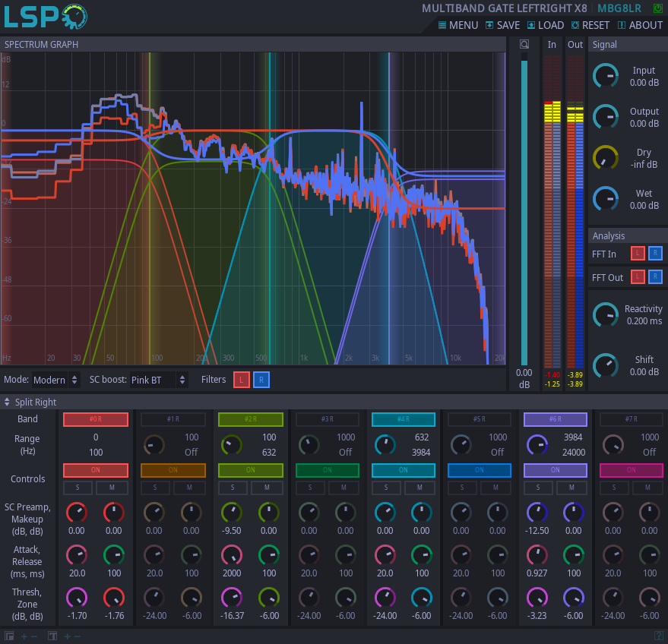Image resolution: width=668 pixels, height=644 pixels.
Task: Open the SC boost dropdown showing Pink BT
Action: pyautogui.click(x=159, y=380)
